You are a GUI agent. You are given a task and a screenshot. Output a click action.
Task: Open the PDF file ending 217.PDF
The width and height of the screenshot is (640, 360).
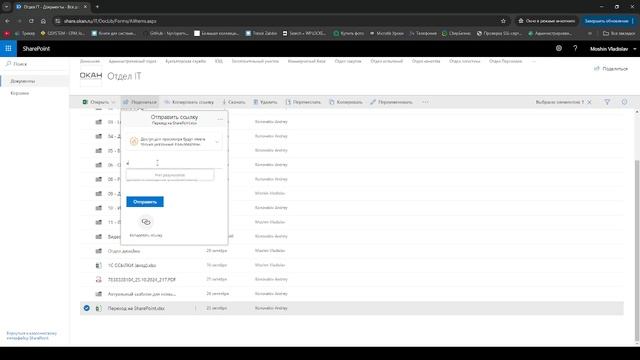pyautogui.click(x=142, y=280)
